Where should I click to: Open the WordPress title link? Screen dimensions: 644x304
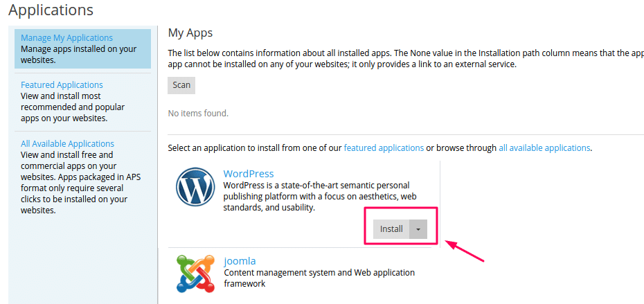(249, 174)
